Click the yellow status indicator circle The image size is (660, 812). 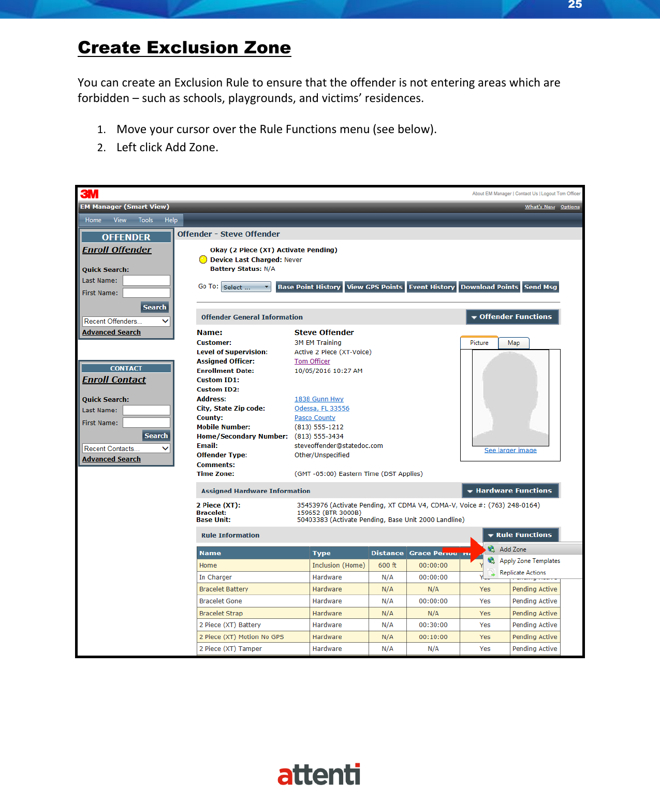pyautogui.click(x=203, y=259)
